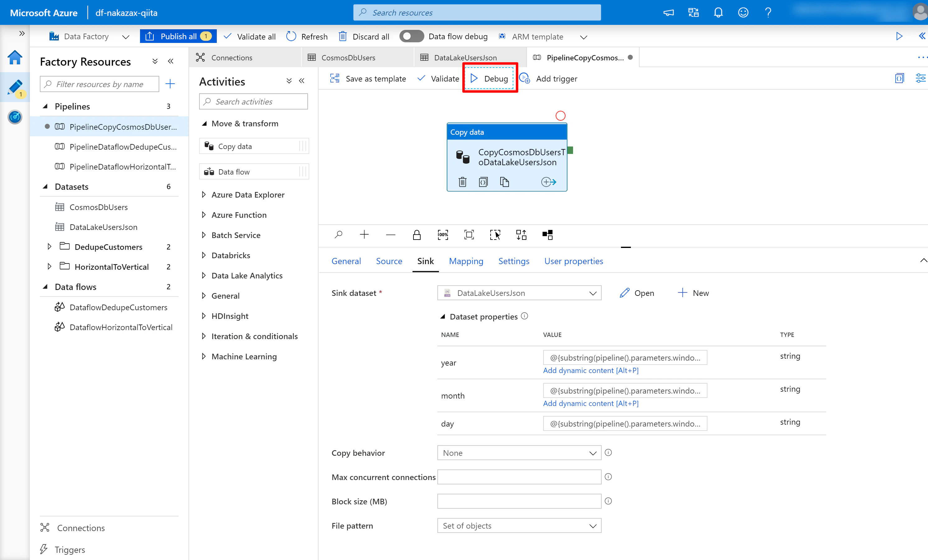Click Save as template
Image resolution: width=928 pixels, height=560 pixels.
[368, 78]
